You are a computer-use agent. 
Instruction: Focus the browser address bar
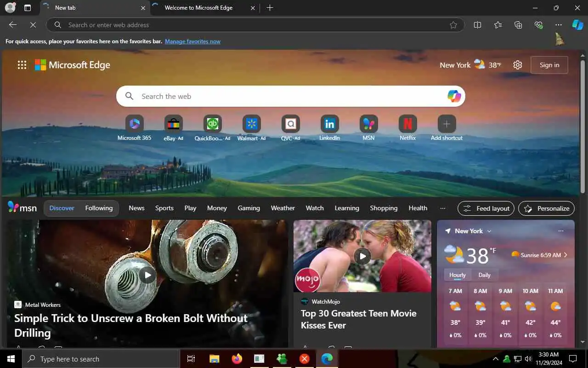tap(255, 25)
